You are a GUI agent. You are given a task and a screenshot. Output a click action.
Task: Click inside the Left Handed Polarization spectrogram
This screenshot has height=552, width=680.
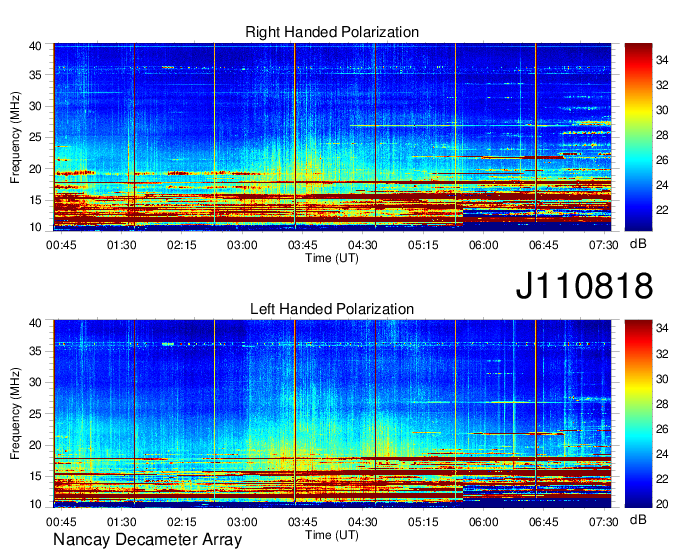tap(332, 414)
